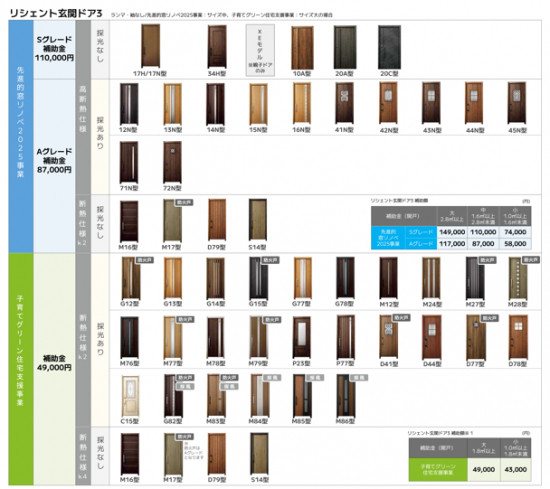Select the Sグレード 補助金 110,000円 label
The image size is (550, 489).
pos(54,49)
